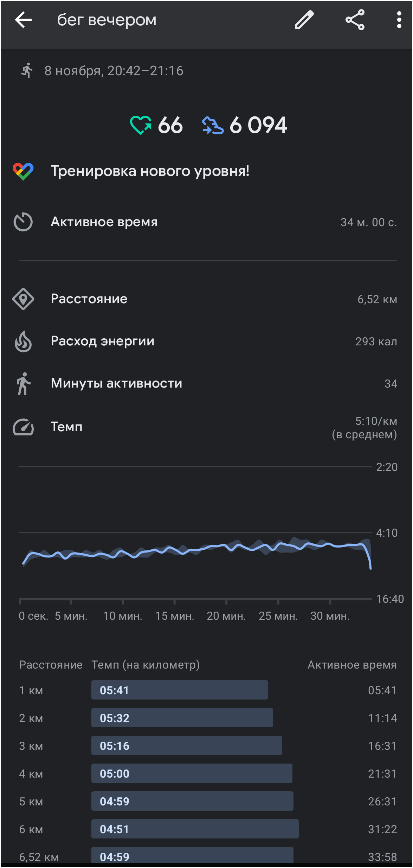Tap the 6 км pace bar 04:51
413x868 pixels.
coord(195,829)
